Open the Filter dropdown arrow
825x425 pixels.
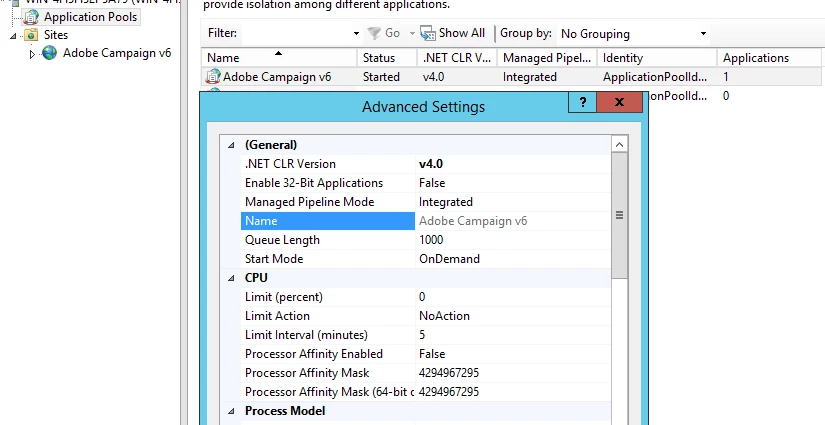tap(356, 33)
